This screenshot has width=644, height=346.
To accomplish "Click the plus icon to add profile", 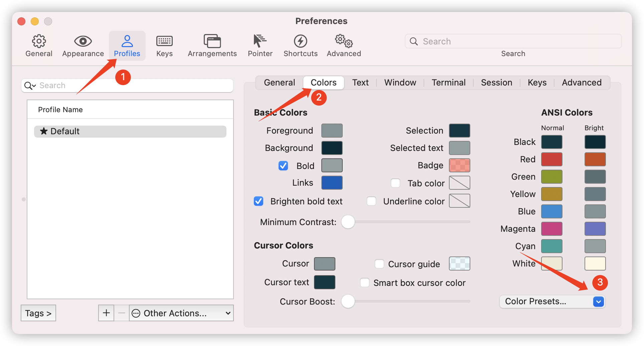I will (x=106, y=313).
